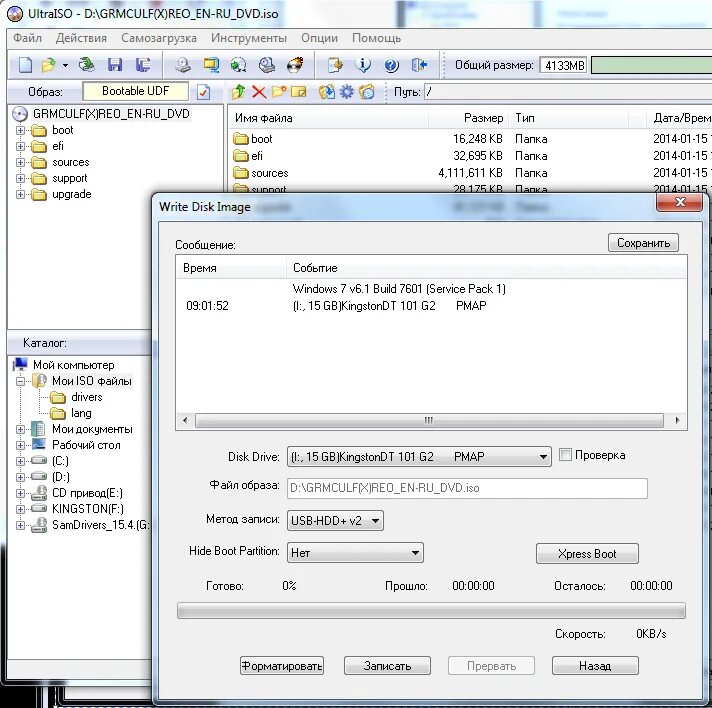Open the Инструменты menu

(248, 38)
